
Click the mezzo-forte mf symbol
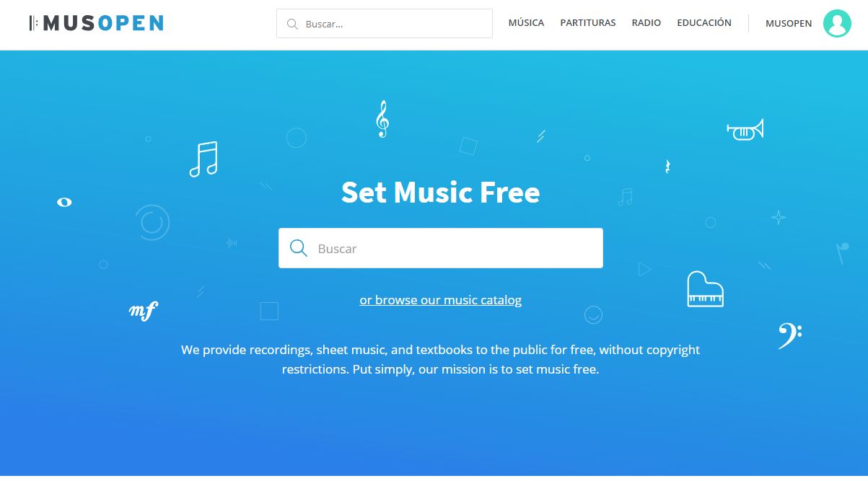(x=143, y=311)
